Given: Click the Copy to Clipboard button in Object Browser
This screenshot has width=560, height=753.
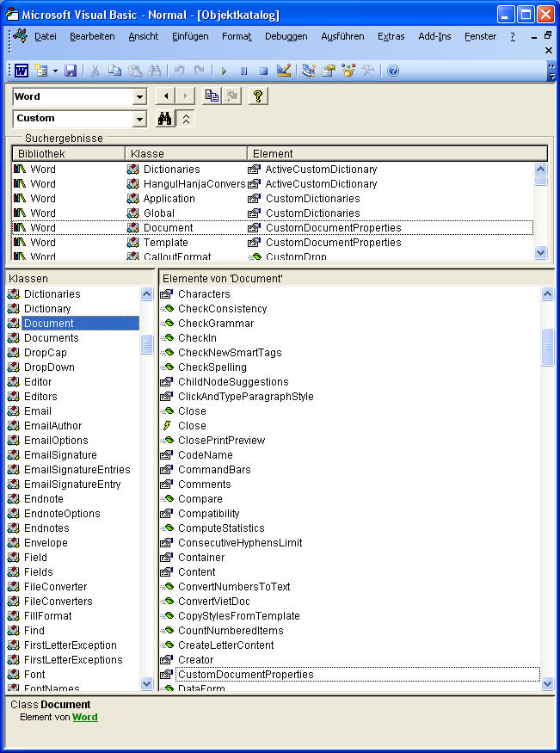Looking at the screenshot, I should click(x=212, y=96).
